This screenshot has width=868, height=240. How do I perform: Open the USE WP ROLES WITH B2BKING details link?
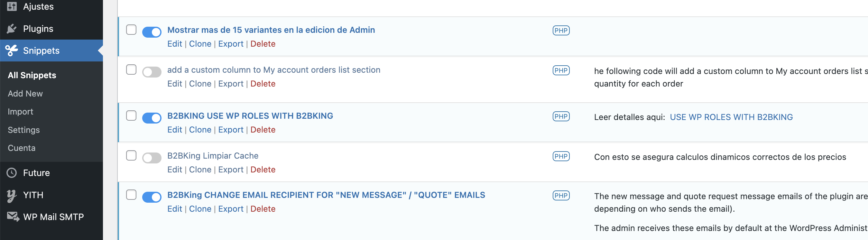point(731,117)
